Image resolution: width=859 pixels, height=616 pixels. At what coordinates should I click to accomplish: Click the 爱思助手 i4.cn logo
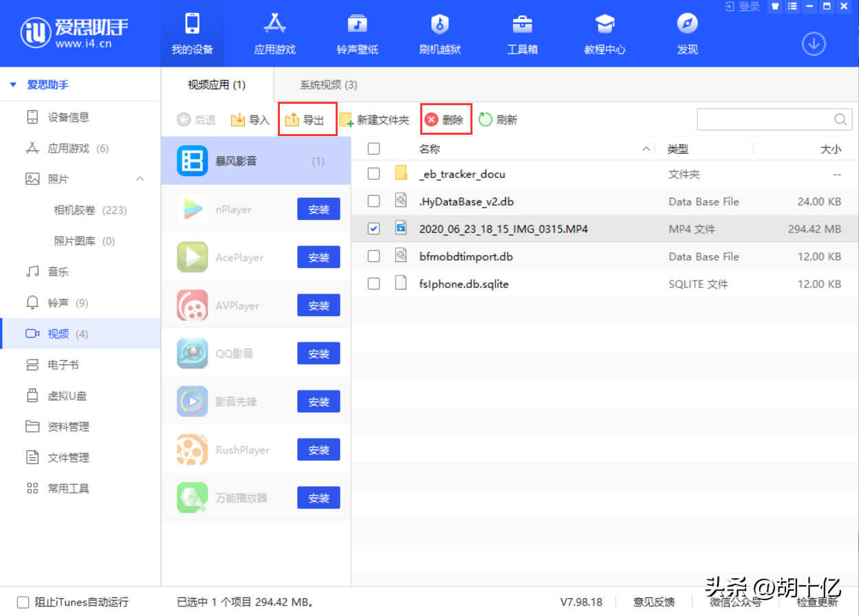pyautogui.click(x=74, y=32)
